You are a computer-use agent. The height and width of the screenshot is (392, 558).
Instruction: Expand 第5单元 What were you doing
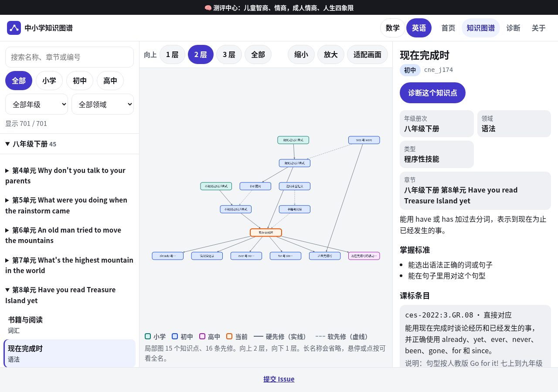pyautogui.click(x=69, y=205)
